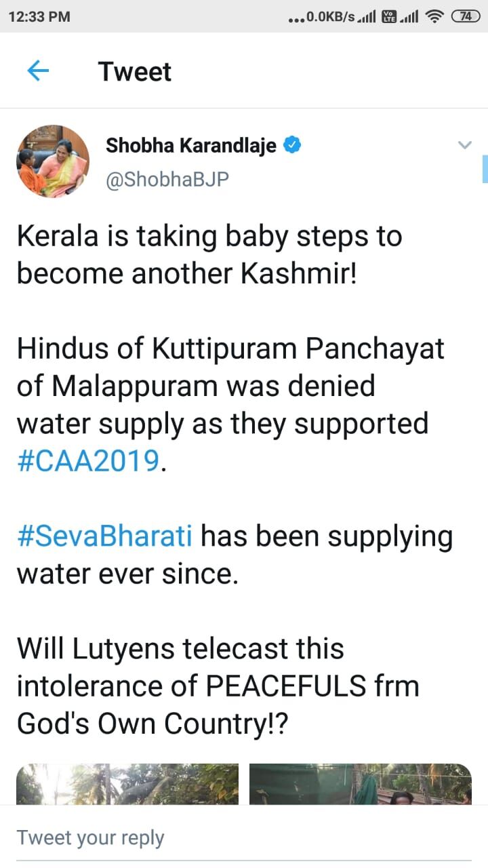This screenshot has height=868, width=488.
Task: Tap the back arrow icon
Action: (38, 71)
